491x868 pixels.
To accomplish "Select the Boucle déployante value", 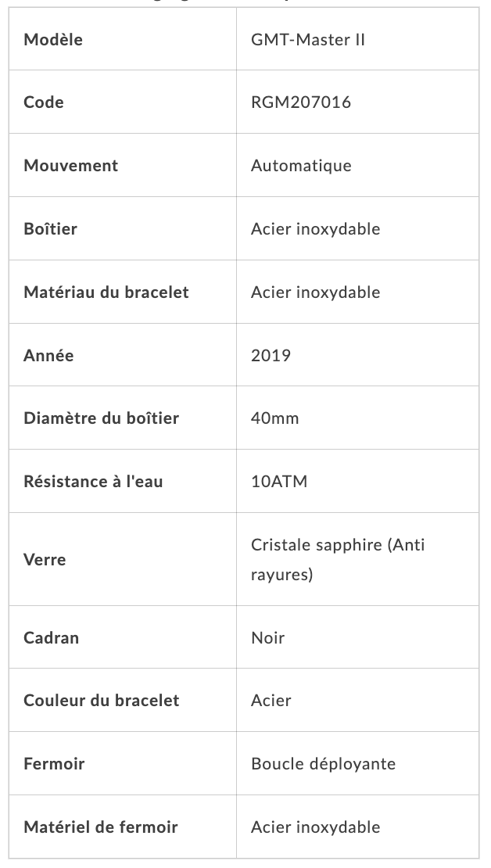I will tap(323, 764).
